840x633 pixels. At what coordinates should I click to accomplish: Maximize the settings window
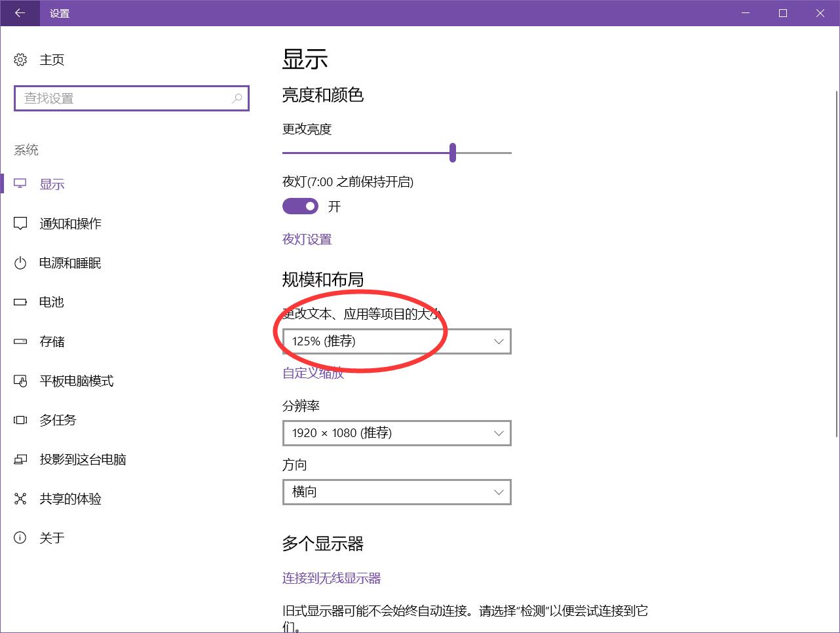pos(783,13)
